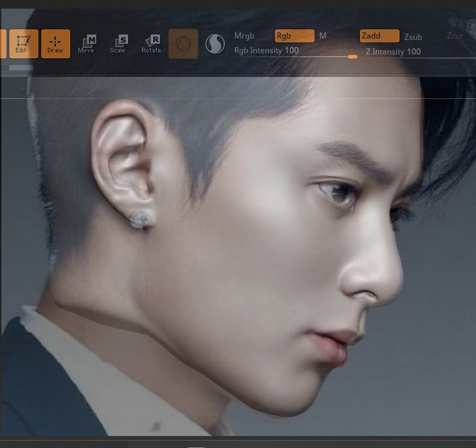Select the Move tool

86,44
